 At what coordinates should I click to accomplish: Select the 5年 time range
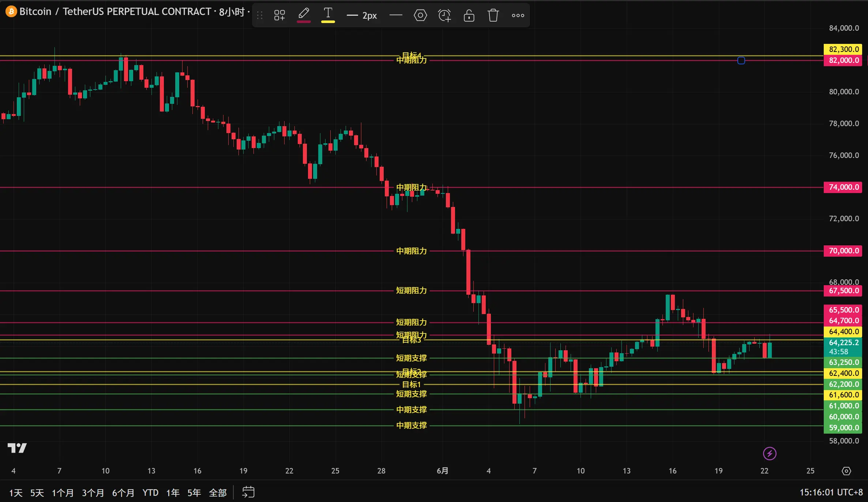[x=194, y=493]
